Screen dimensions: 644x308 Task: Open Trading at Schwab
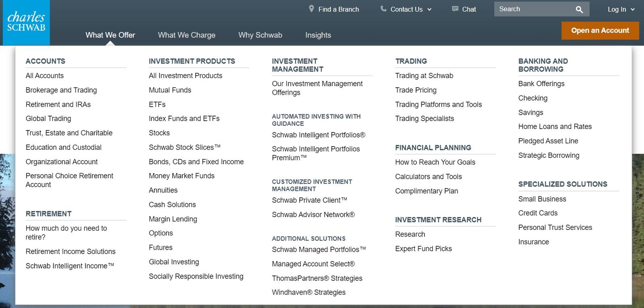(x=424, y=76)
